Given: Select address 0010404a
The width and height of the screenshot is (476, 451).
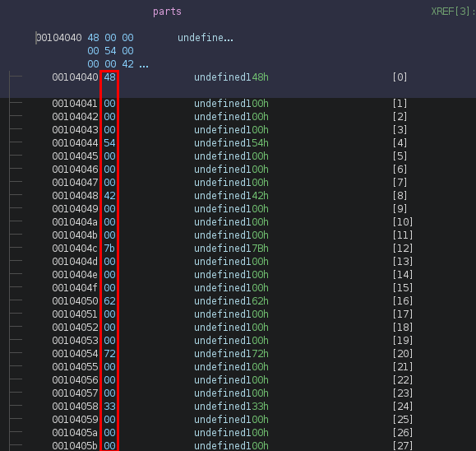Looking at the screenshot, I should click(x=75, y=222).
